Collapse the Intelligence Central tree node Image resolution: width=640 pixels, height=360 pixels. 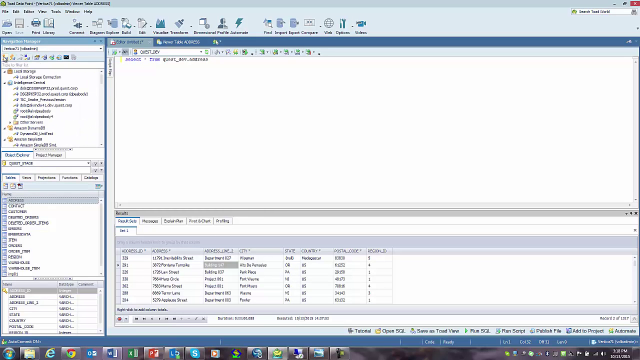pos(5,83)
